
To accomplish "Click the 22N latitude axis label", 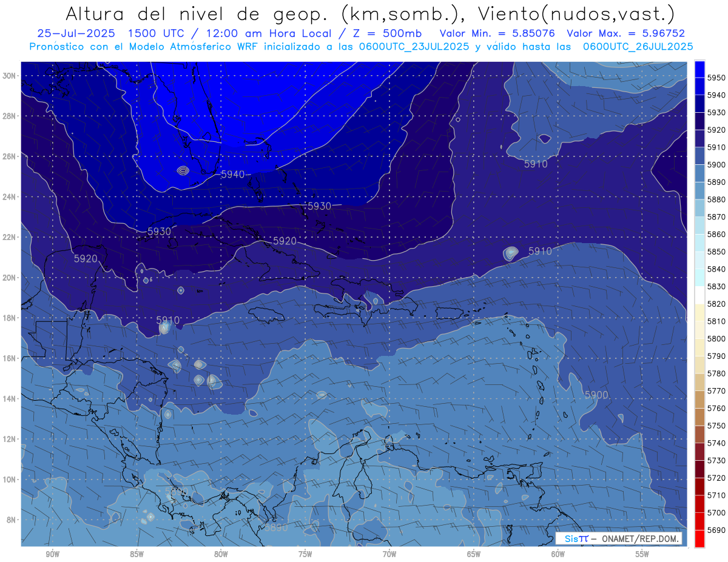I will [x=10, y=237].
